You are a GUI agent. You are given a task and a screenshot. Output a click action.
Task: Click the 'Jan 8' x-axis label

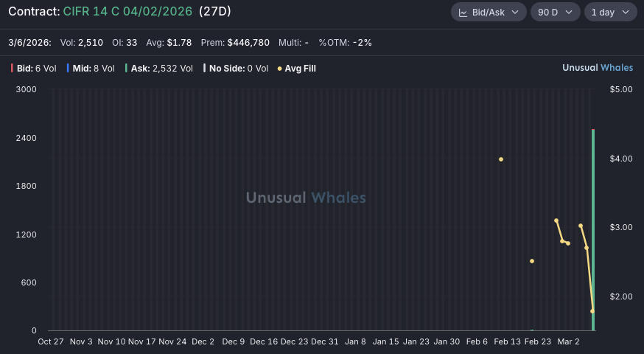pyautogui.click(x=355, y=341)
